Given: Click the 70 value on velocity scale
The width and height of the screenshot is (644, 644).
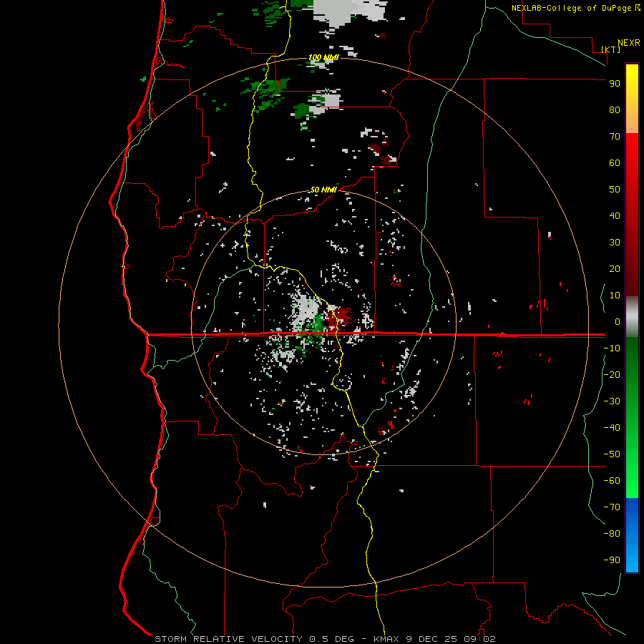Looking at the screenshot, I should [x=615, y=137].
